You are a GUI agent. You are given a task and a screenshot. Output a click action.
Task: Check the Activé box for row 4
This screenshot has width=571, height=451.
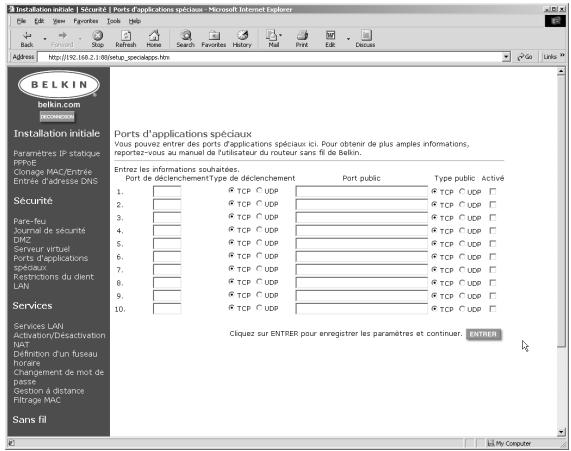tap(493, 231)
